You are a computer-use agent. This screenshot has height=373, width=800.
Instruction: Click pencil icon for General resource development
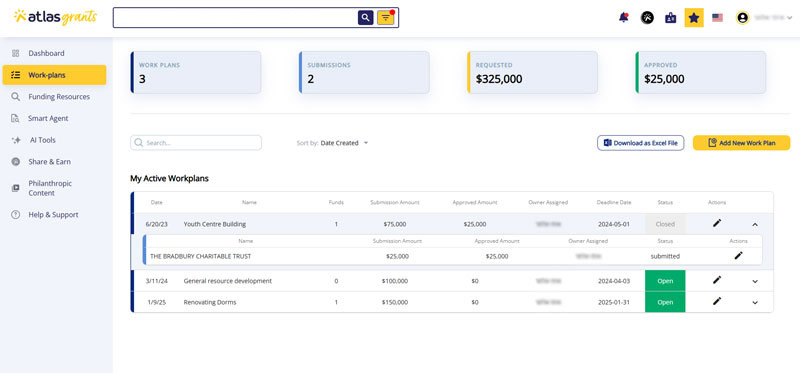coord(717,280)
